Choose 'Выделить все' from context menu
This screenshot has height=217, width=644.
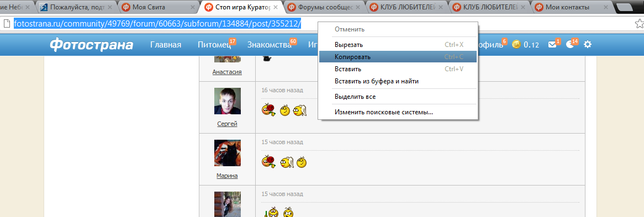(398, 97)
